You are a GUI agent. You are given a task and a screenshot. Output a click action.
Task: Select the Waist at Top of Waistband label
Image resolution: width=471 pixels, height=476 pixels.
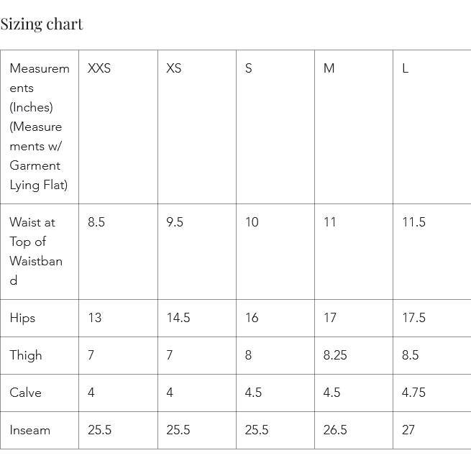[36, 251]
